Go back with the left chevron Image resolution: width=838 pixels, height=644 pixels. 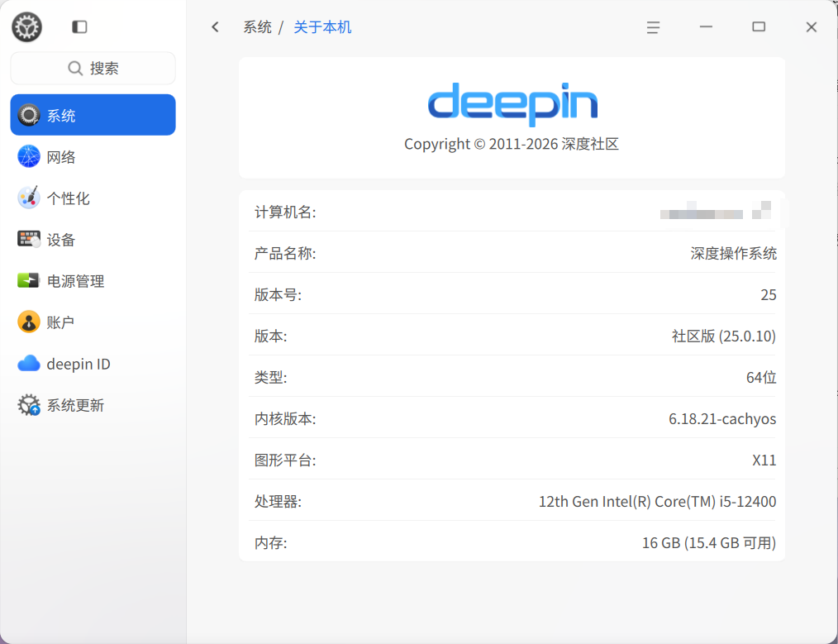click(216, 27)
